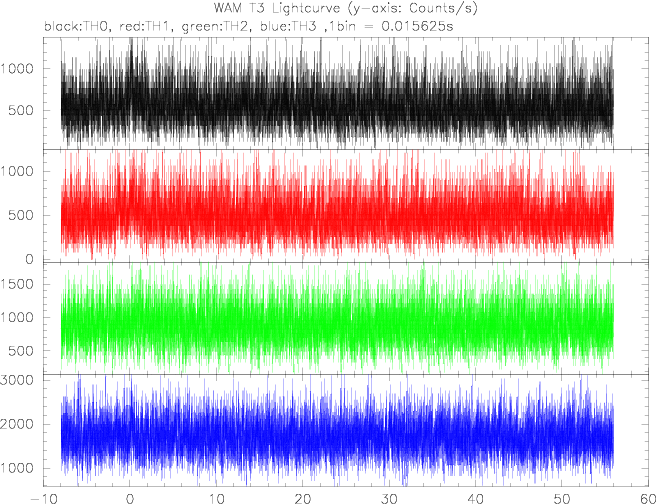The height and width of the screenshot is (504, 657).
Task: Click y-axis label 0 in red panel
Action: pyautogui.click(x=29, y=260)
